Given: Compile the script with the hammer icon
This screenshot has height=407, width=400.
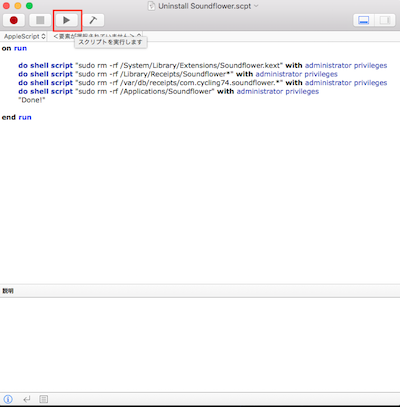Looking at the screenshot, I should pyautogui.click(x=93, y=20).
